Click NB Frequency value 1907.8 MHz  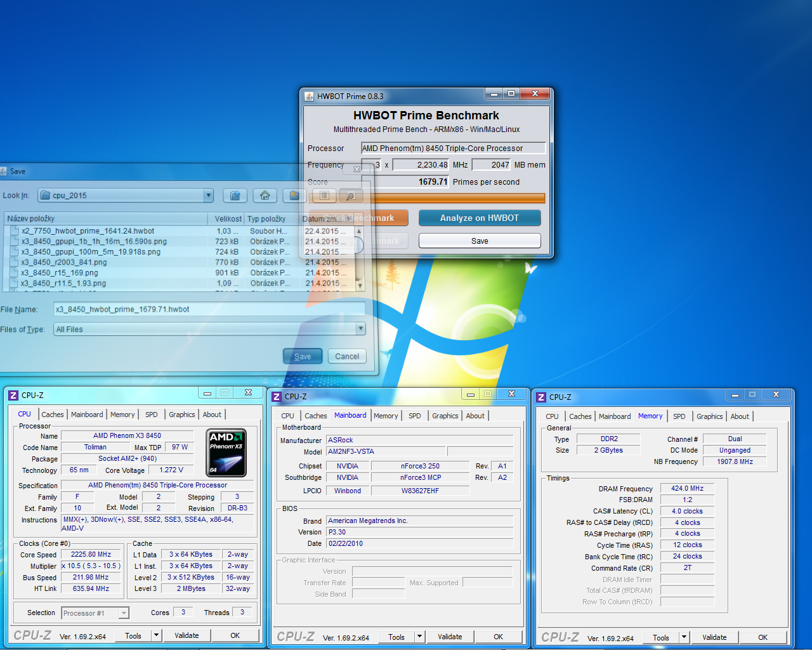click(735, 461)
